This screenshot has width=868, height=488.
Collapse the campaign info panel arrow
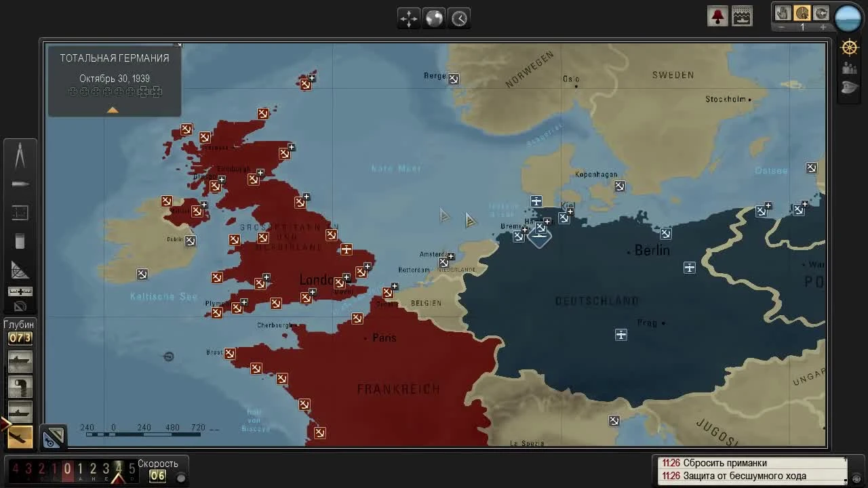click(x=113, y=110)
